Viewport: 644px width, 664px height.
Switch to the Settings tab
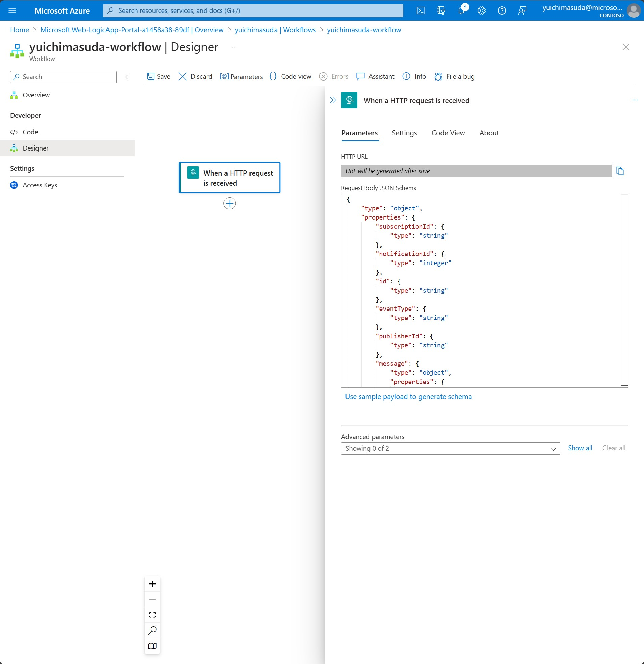[x=404, y=133]
